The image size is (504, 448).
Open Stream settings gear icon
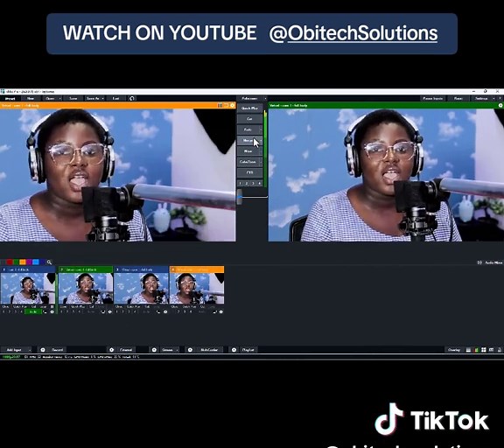(x=154, y=350)
